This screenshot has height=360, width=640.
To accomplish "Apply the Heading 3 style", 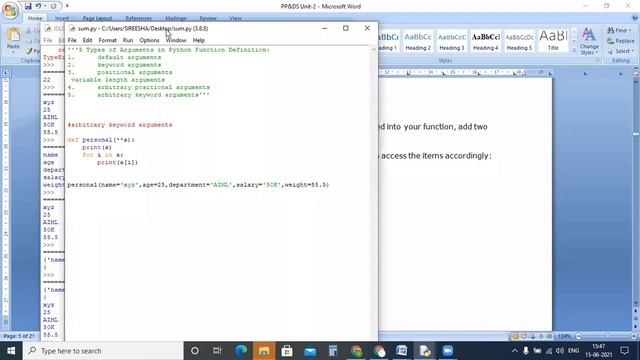I will pyautogui.click(x=452, y=41).
